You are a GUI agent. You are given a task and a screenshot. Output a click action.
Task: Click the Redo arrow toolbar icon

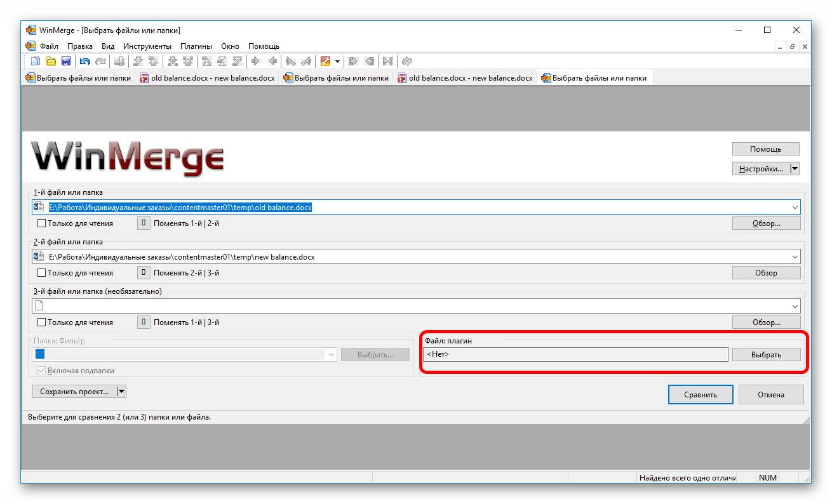coord(100,62)
